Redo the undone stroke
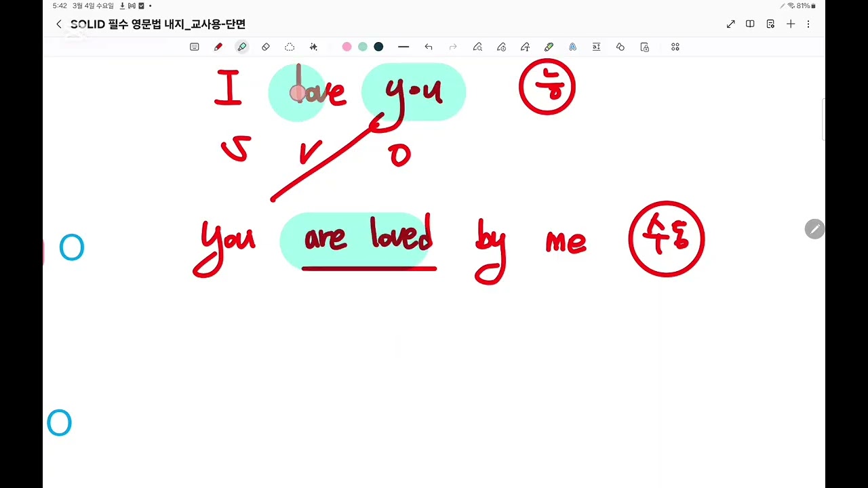 453,47
